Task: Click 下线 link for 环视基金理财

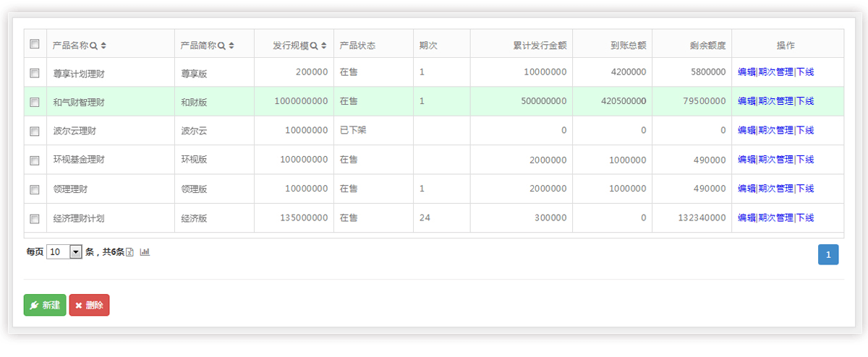Action: pos(805,160)
